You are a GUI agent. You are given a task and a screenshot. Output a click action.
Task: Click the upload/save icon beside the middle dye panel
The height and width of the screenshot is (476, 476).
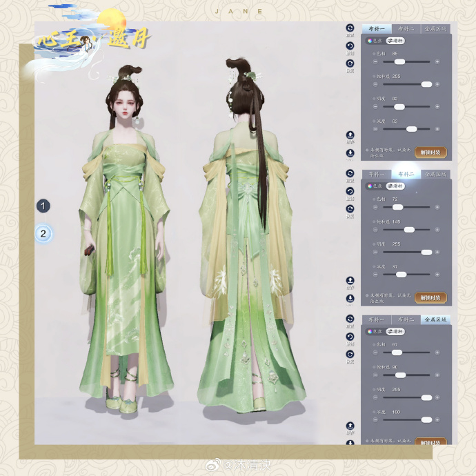(x=350, y=280)
